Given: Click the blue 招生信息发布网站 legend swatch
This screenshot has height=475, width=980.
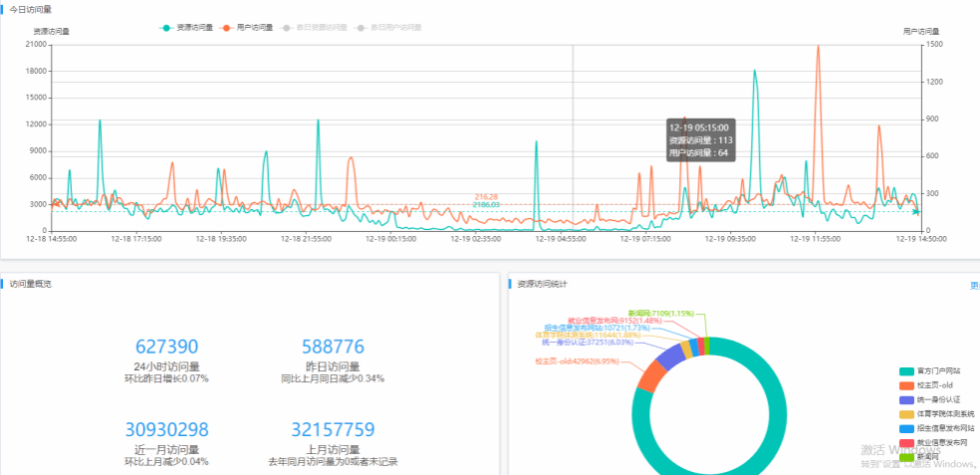Looking at the screenshot, I should 906,428.
